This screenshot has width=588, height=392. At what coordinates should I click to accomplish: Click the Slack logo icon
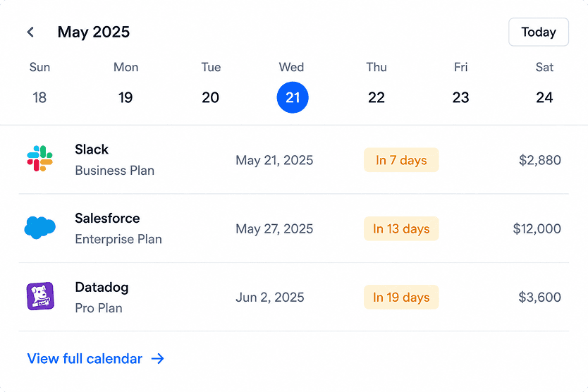(x=39, y=159)
